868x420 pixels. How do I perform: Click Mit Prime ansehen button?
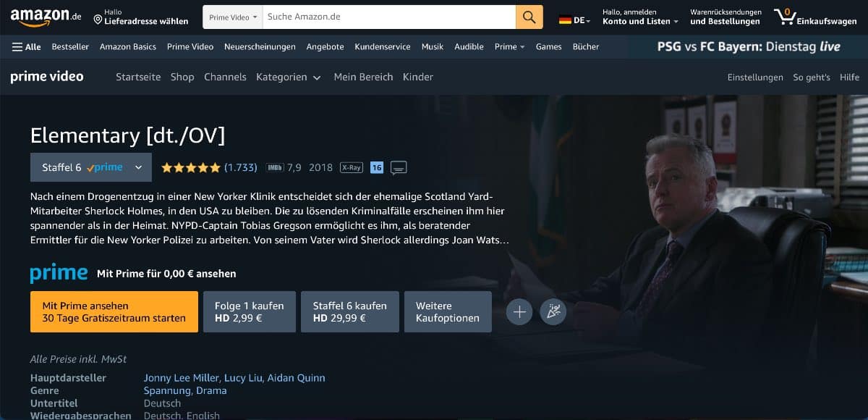click(114, 312)
